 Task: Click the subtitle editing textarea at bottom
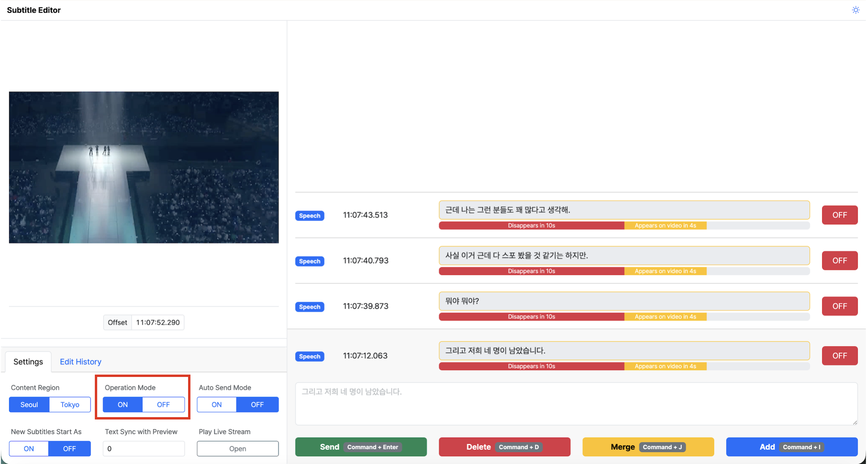click(576, 404)
